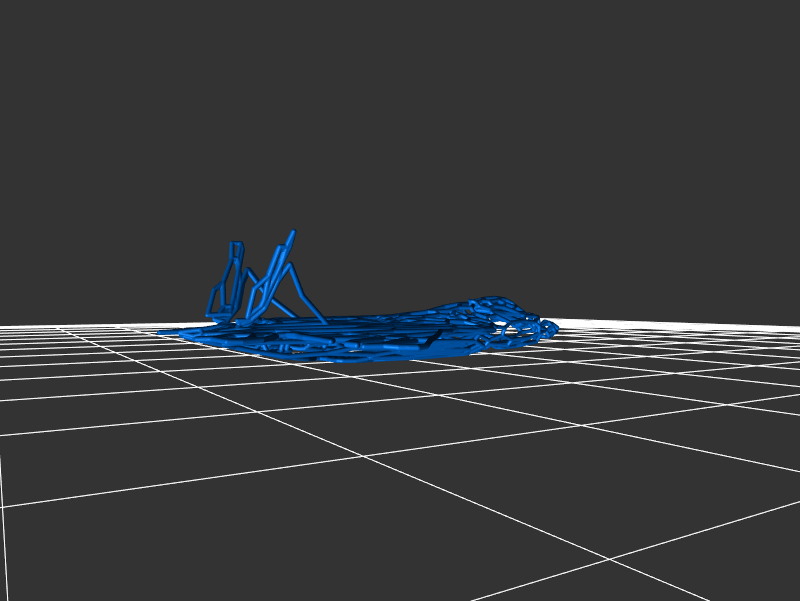
Task: Select the rectangular upright frame on the left
Action: pyautogui.click(x=228, y=282)
